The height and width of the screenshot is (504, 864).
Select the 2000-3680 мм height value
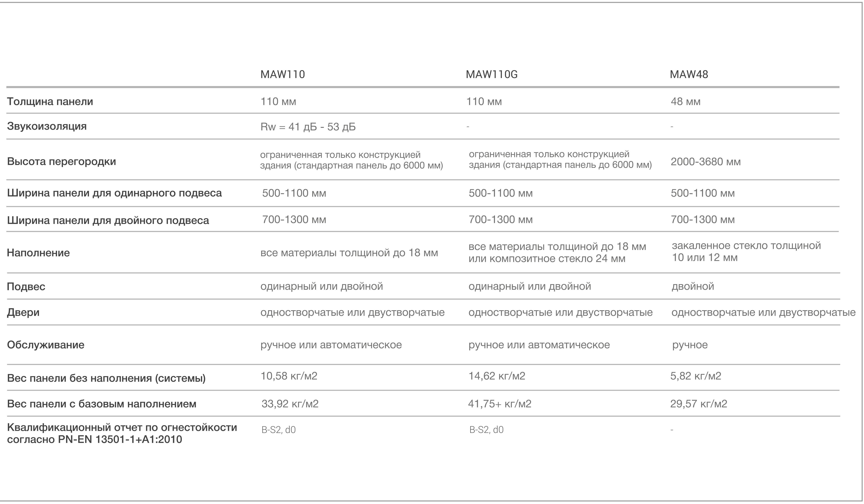coord(706,162)
